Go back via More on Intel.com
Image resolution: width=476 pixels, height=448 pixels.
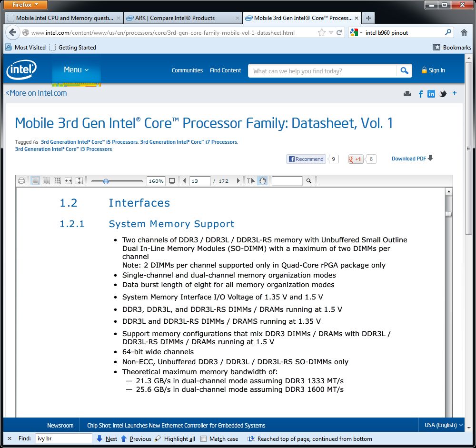[37, 93]
